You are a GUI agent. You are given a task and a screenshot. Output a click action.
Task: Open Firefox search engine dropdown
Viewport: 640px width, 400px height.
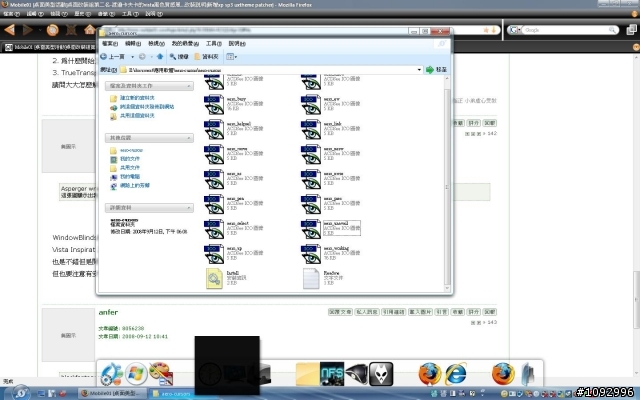[515, 30]
